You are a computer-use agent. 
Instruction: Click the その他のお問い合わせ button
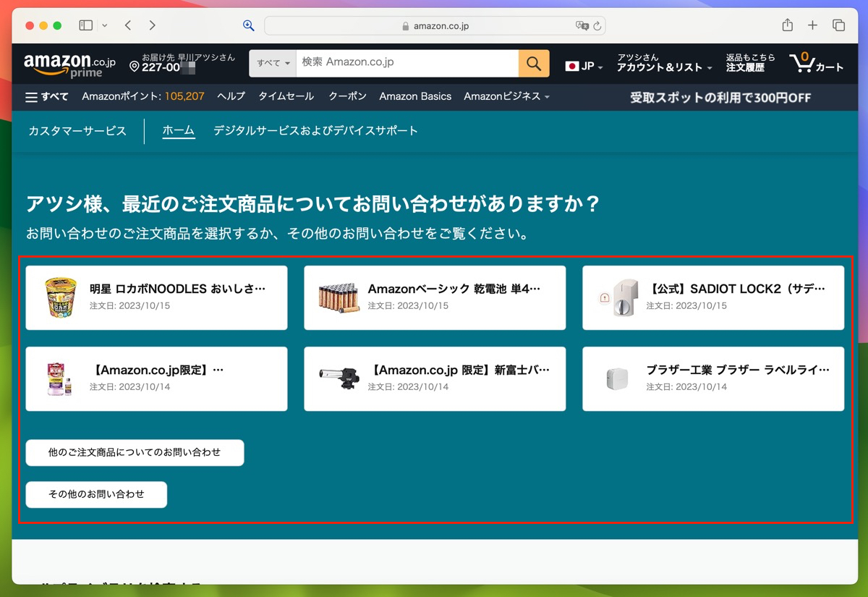pos(96,494)
